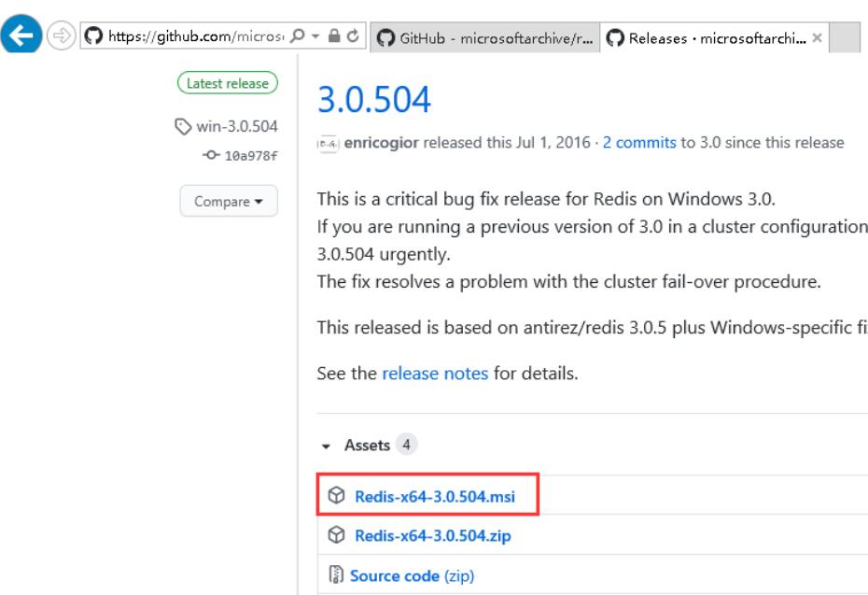This screenshot has height=595, width=868.
Task: Open address bar autocomplete dropdown arrow
Action: [315, 36]
